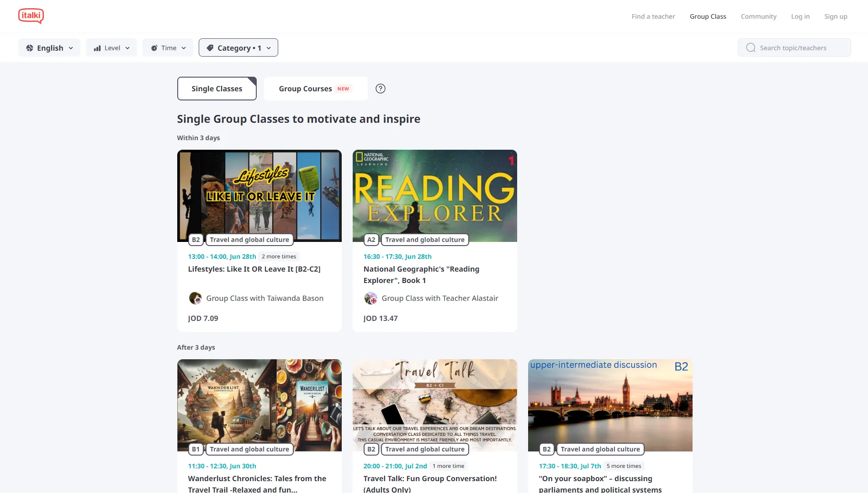Click the globe icon on English filter
Viewport: 868px width, 493px height.
click(30, 48)
